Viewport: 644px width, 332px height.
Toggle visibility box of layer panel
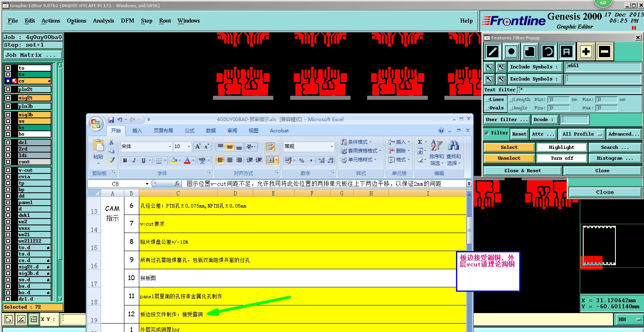[x=8, y=202]
